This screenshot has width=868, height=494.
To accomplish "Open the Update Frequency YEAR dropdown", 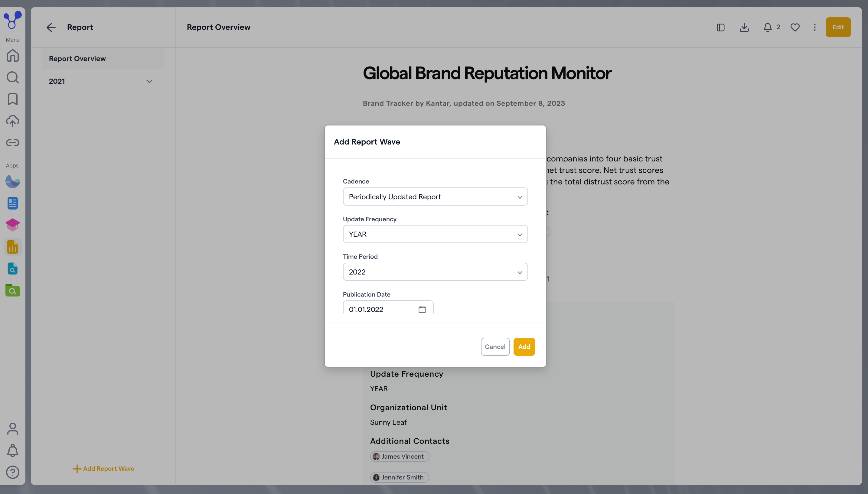I will [435, 234].
